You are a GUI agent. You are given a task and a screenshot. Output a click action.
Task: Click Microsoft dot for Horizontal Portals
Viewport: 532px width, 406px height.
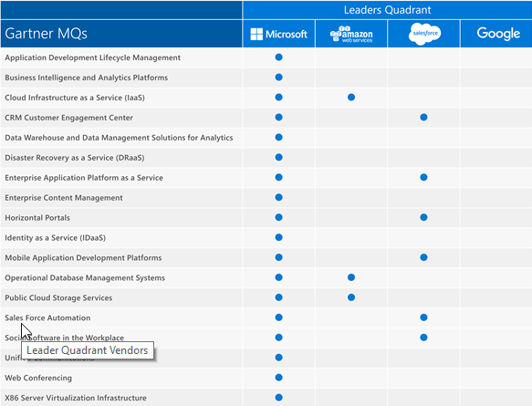[x=279, y=217]
